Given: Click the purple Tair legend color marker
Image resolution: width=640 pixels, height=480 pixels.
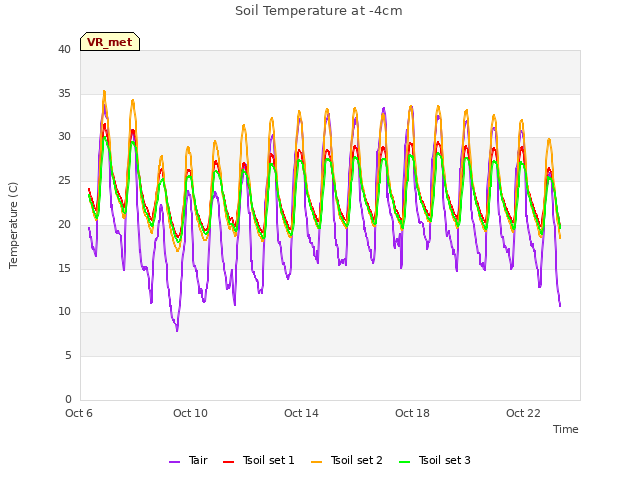Looking at the screenshot, I should 174,462.
